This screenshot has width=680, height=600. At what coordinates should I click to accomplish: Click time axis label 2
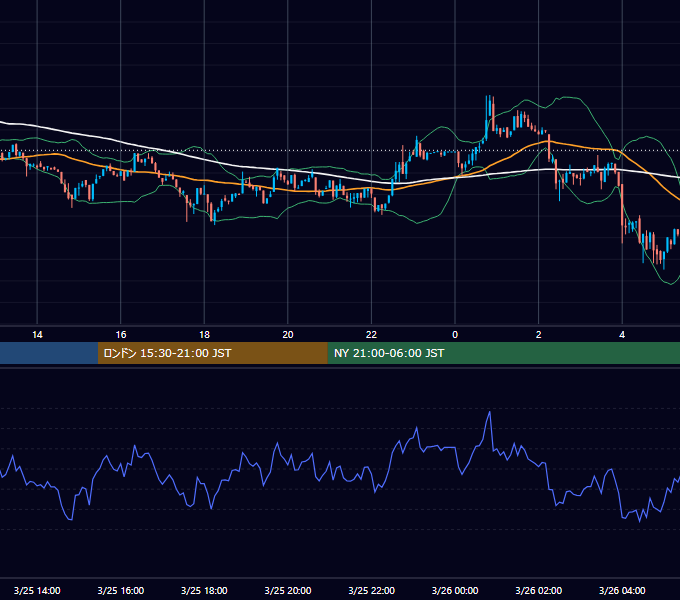539,335
